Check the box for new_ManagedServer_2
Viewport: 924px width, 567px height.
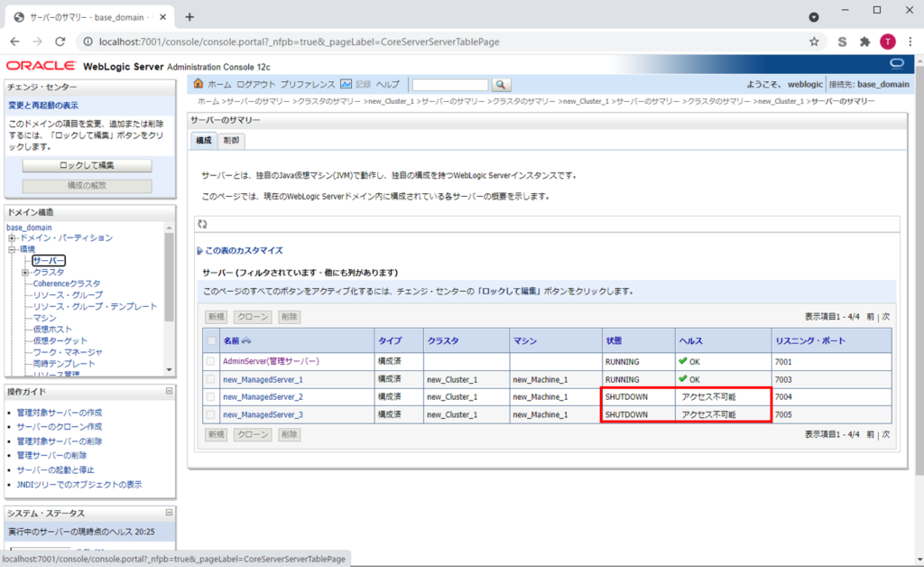(211, 397)
